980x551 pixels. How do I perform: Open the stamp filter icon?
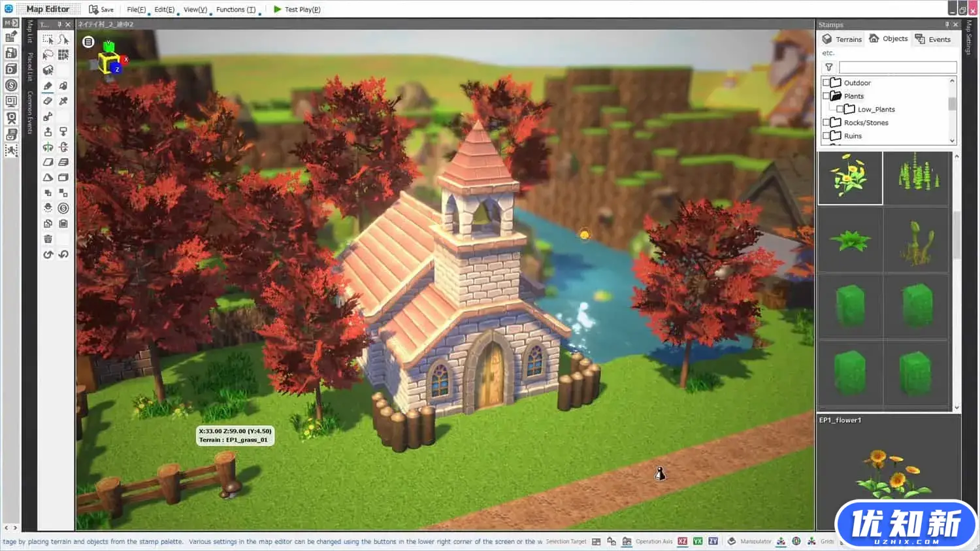pos(828,67)
